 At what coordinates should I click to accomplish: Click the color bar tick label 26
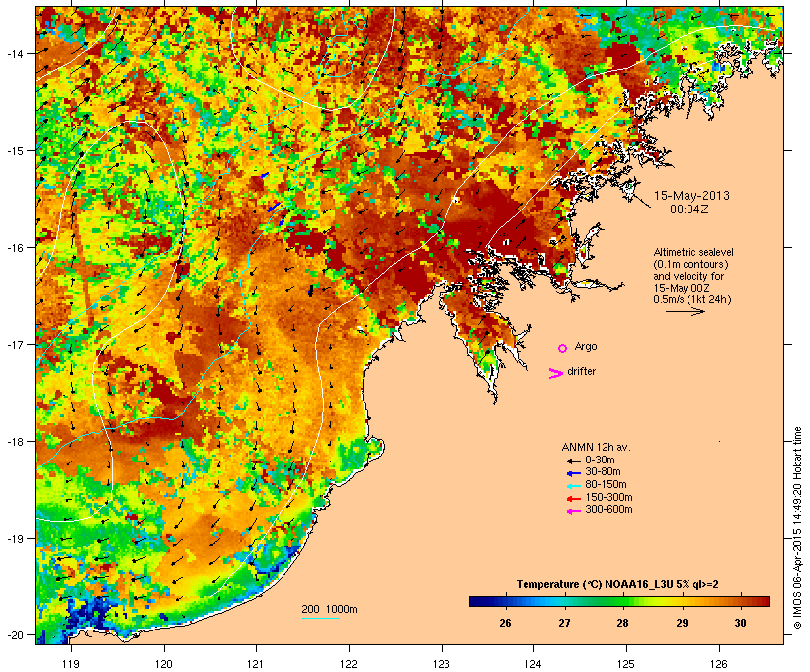[x=505, y=623]
